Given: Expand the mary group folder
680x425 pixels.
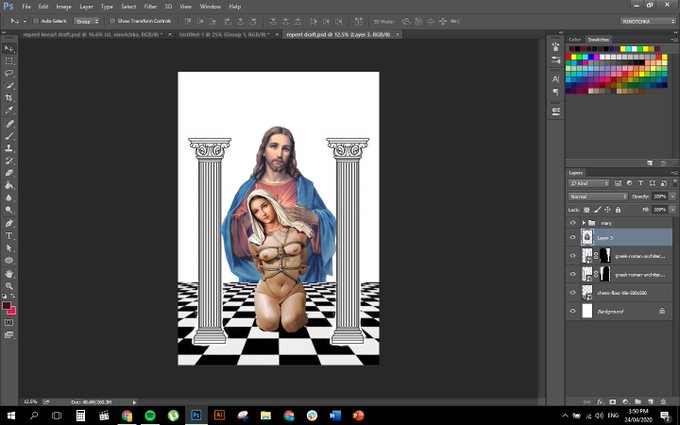Looking at the screenshot, I should (584, 222).
